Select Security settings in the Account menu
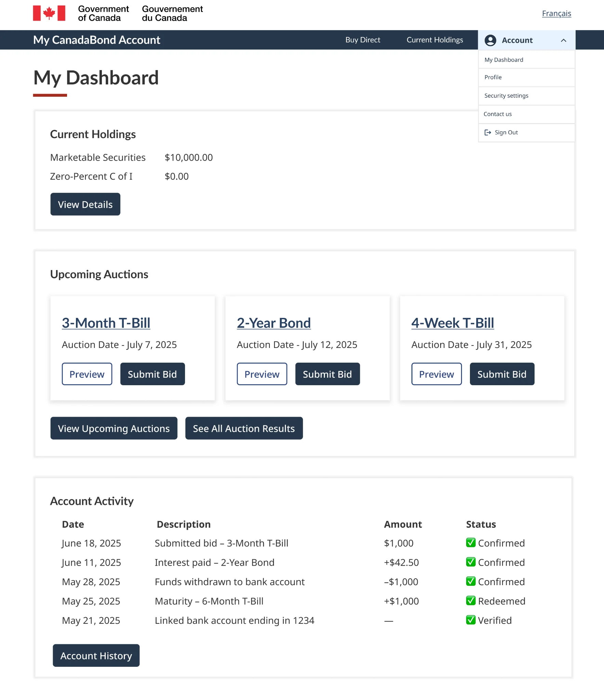Image resolution: width=604 pixels, height=700 pixels. point(506,96)
